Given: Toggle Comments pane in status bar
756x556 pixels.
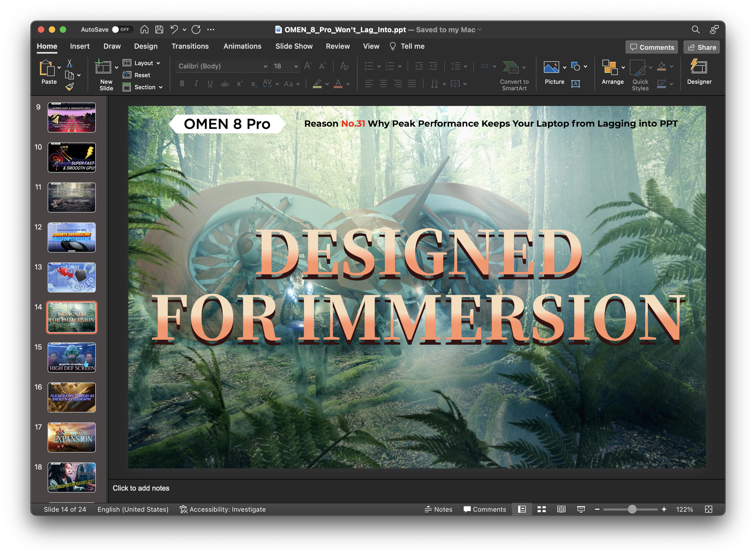Looking at the screenshot, I should [484, 509].
